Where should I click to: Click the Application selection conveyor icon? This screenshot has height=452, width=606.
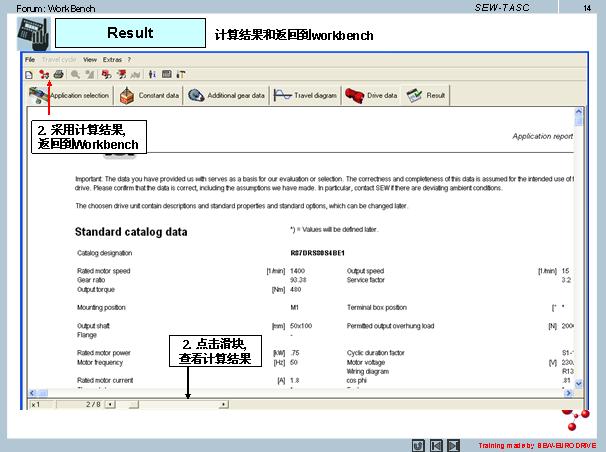click(38, 95)
